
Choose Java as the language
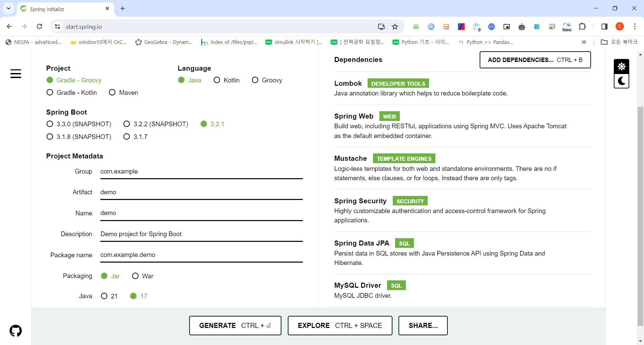point(190,80)
